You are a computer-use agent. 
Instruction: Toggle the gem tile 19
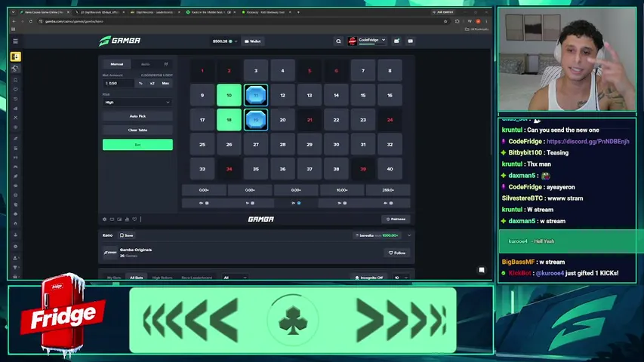[x=256, y=120]
